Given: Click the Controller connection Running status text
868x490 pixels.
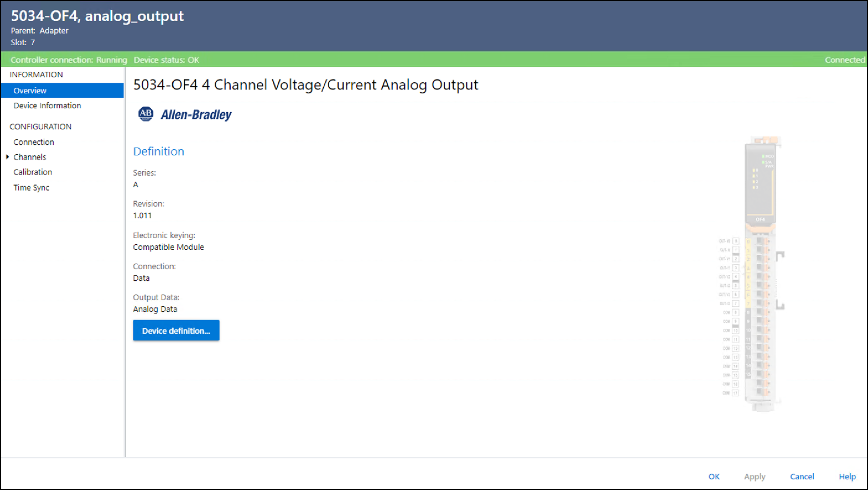Looking at the screenshot, I should (69, 60).
